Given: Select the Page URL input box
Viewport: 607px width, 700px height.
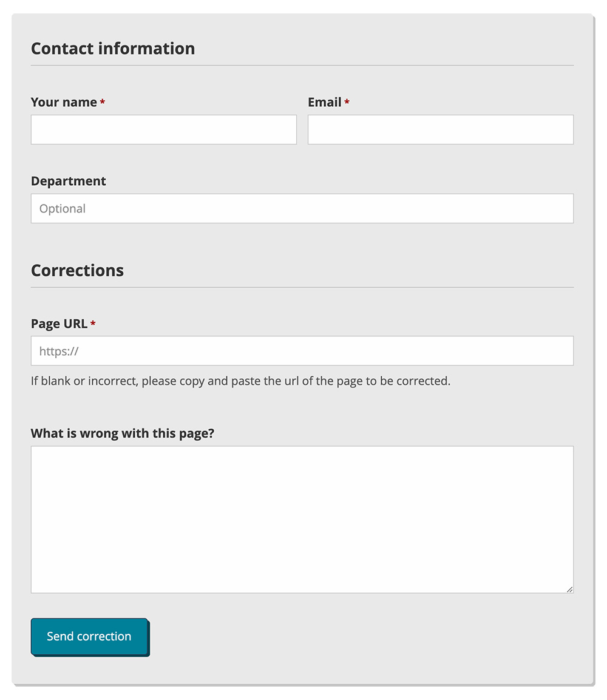Looking at the screenshot, I should [302, 351].
